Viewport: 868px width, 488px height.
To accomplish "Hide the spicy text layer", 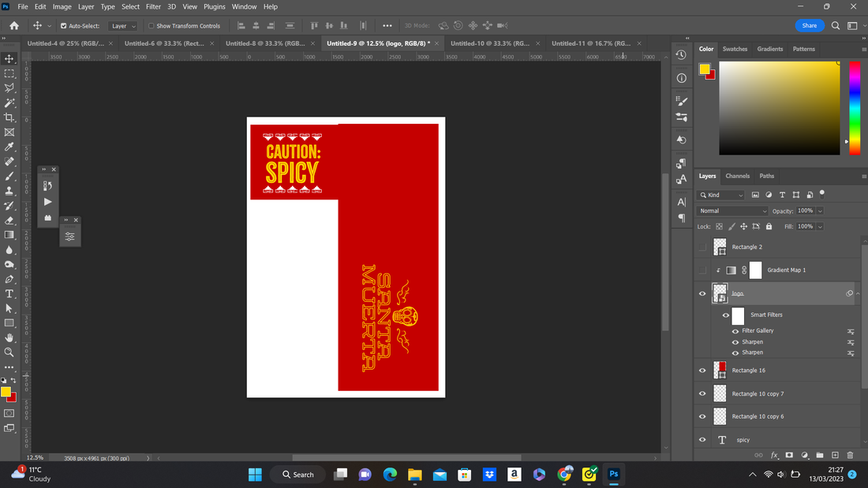I will pos(702,440).
